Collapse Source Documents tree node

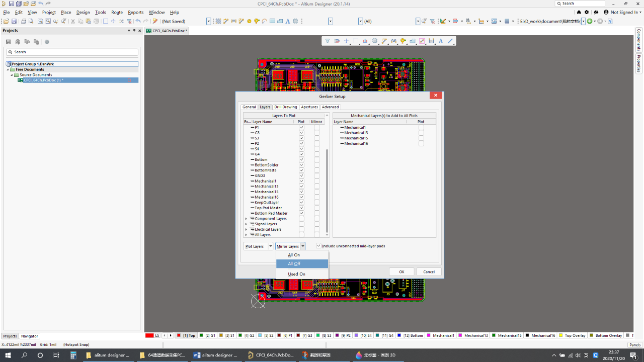11,75
